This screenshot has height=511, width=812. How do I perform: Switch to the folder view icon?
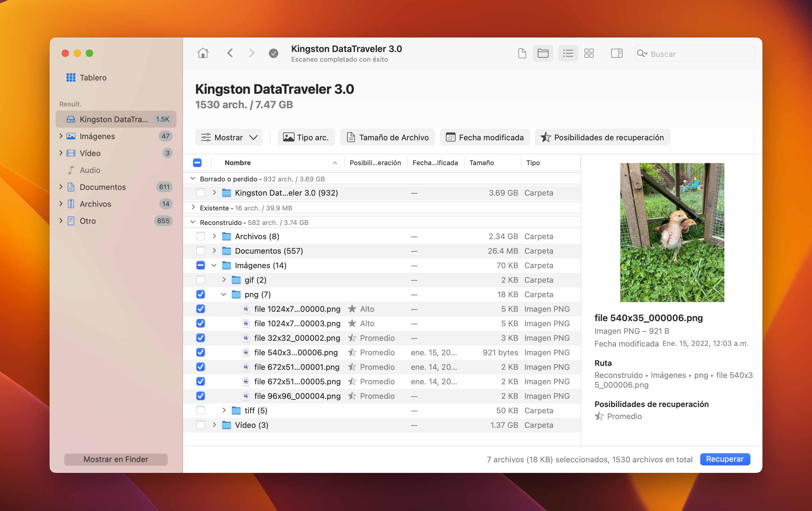click(543, 53)
